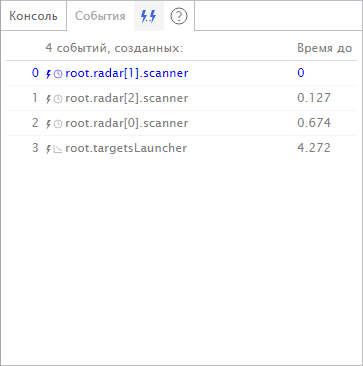Click lightning icon of root.radar[1].scanner
The width and height of the screenshot is (363, 366).
click(48, 74)
